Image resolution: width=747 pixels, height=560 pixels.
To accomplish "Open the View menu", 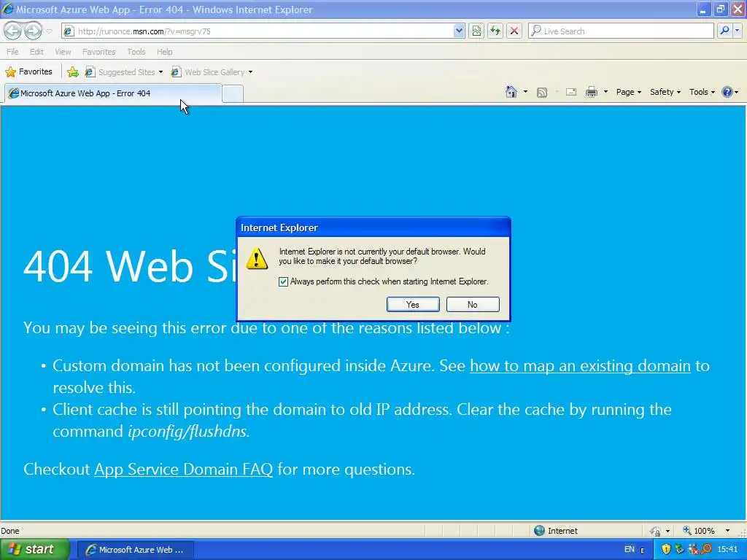I will [x=63, y=52].
